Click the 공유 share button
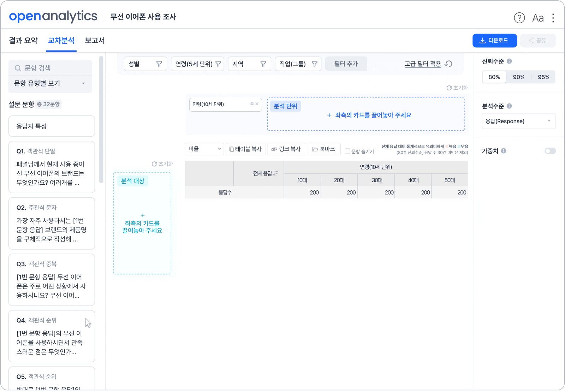 coord(538,41)
